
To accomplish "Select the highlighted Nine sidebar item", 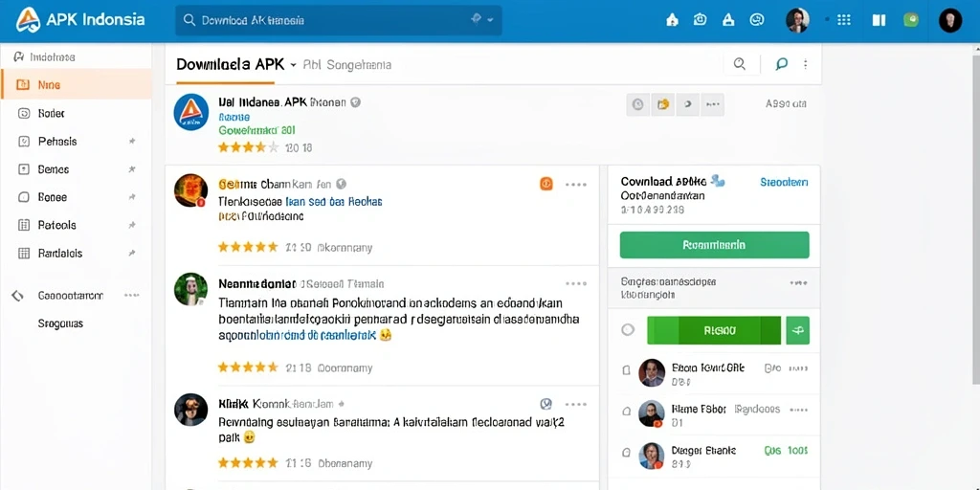I will (76, 84).
